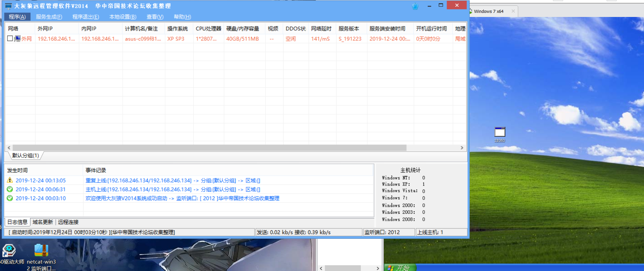Viewport: 644px width, 271px height.
Task: Click the host list scrollbar left arrow
Action: (9, 148)
